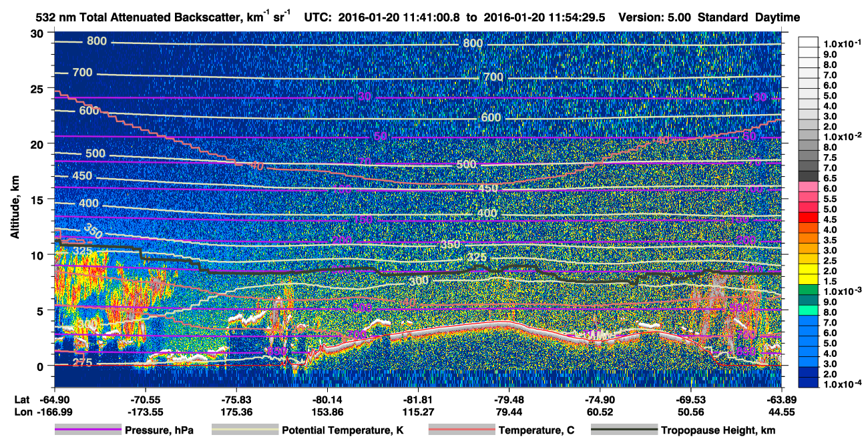Click the latitude value '-81.81'
Image resolution: width=868 pixels, height=445 pixels.
pyautogui.click(x=419, y=400)
